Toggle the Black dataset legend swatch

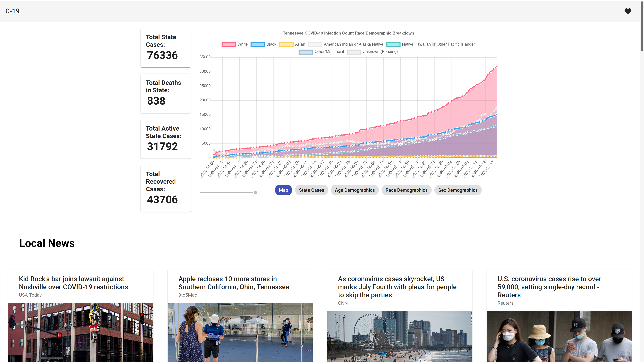257,44
